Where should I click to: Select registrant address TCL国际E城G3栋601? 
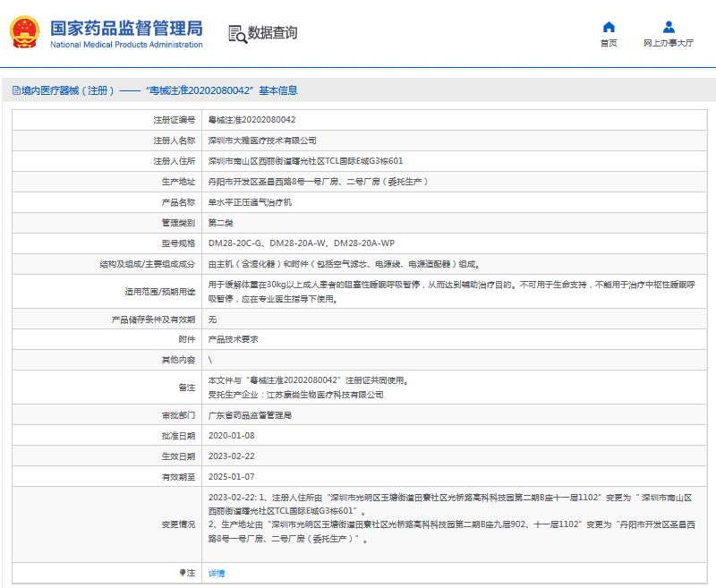pyautogui.click(x=305, y=161)
